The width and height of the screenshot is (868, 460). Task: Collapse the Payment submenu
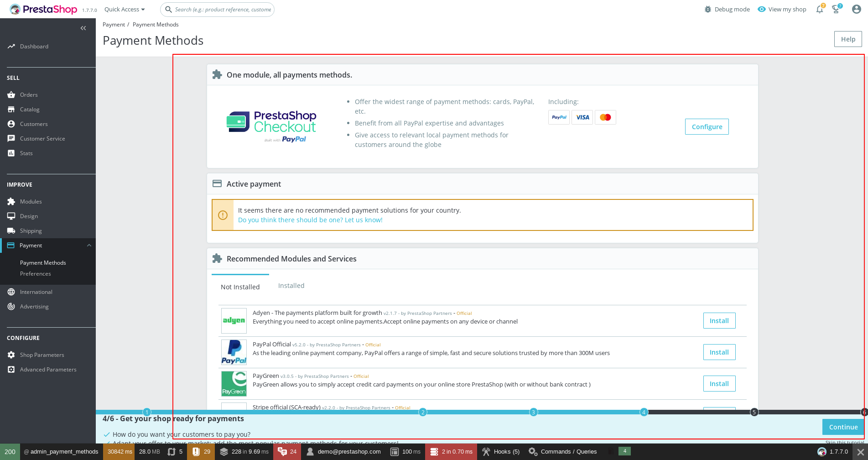tap(89, 245)
